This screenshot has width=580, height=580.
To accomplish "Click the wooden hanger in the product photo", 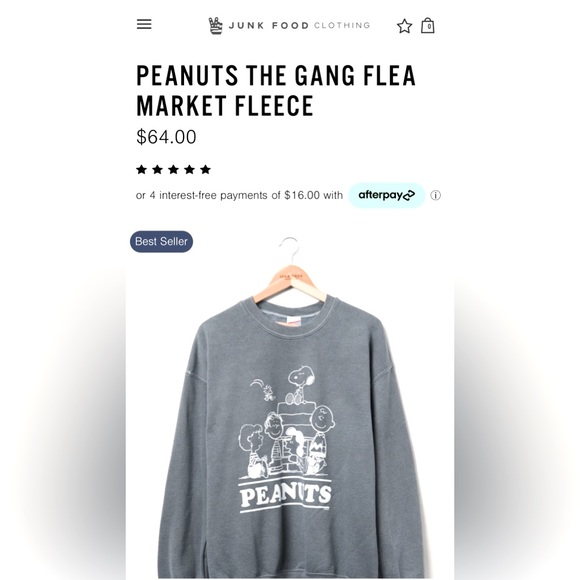I will [291, 281].
